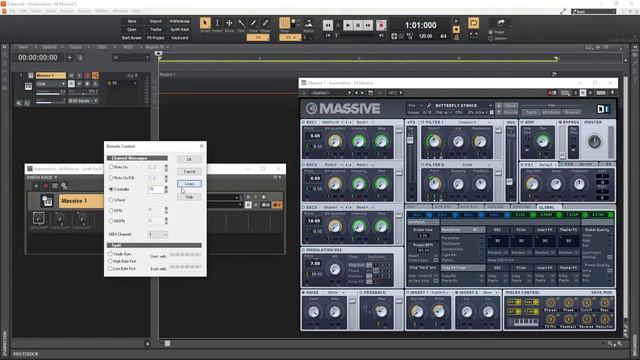Open the Clips edit filter dropdown
Screen dimensions: 640x360
tap(51, 84)
